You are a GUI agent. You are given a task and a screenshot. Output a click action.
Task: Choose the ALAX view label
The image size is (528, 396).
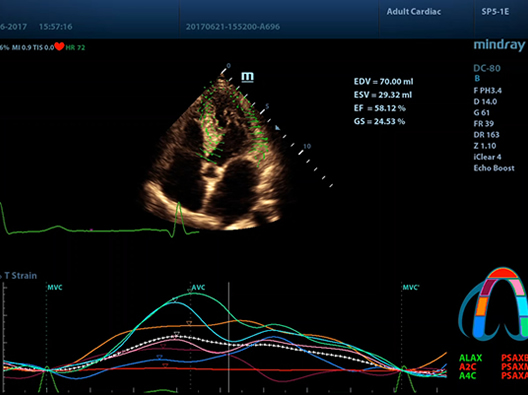470,358
